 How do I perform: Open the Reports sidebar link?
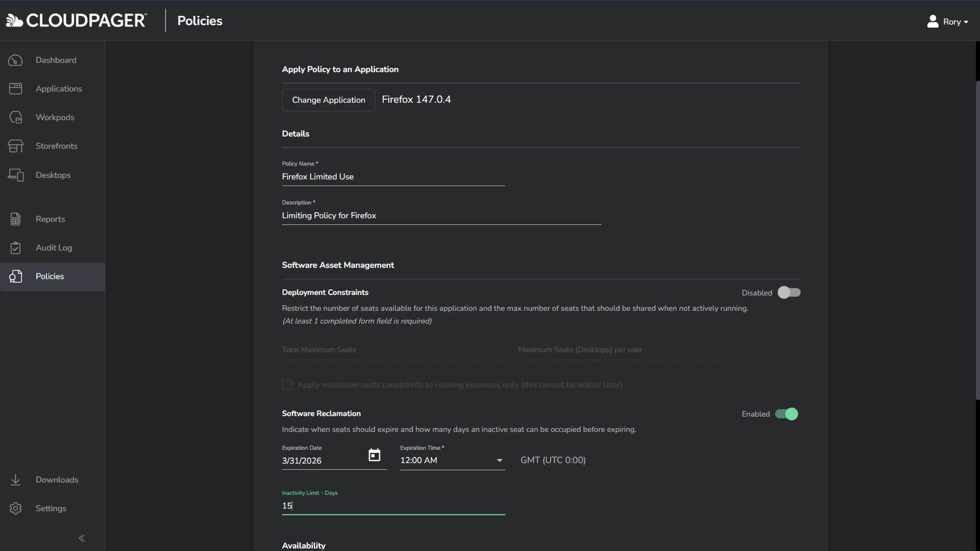[52, 219]
